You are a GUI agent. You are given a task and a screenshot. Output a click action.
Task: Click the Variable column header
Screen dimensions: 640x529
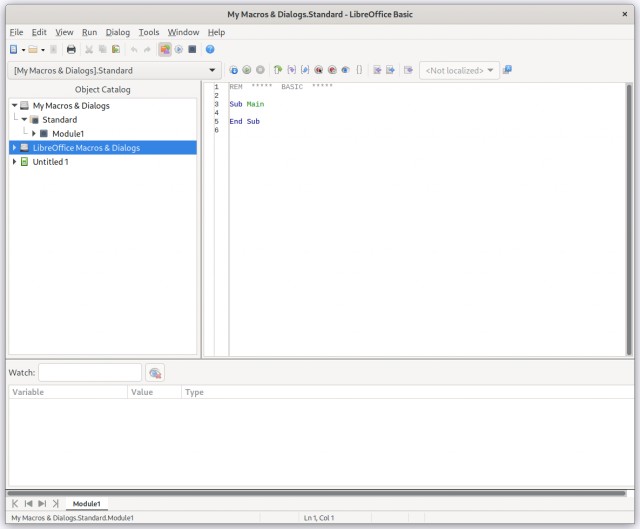[x=68, y=392]
